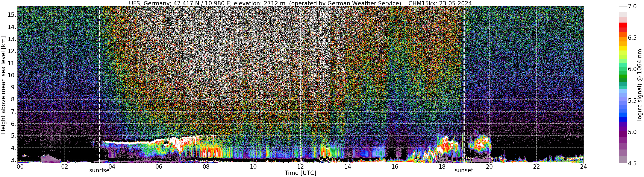This screenshot has width=644, height=177.
Task: Click the y-axis tick label 5.
Action: [x=14, y=136]
